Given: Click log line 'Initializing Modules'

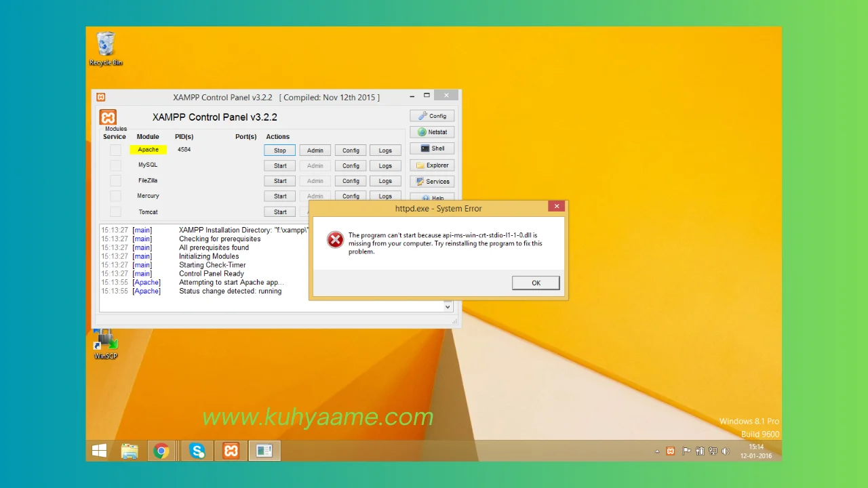Looking at the screenshot, I should point(209,256).
